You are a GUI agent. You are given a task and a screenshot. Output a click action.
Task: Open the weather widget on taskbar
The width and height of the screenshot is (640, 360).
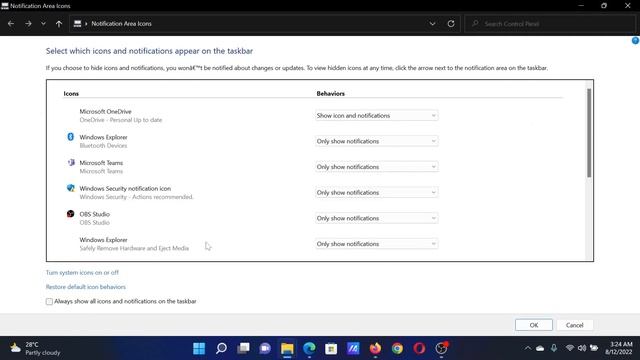[x=35, y=348]
